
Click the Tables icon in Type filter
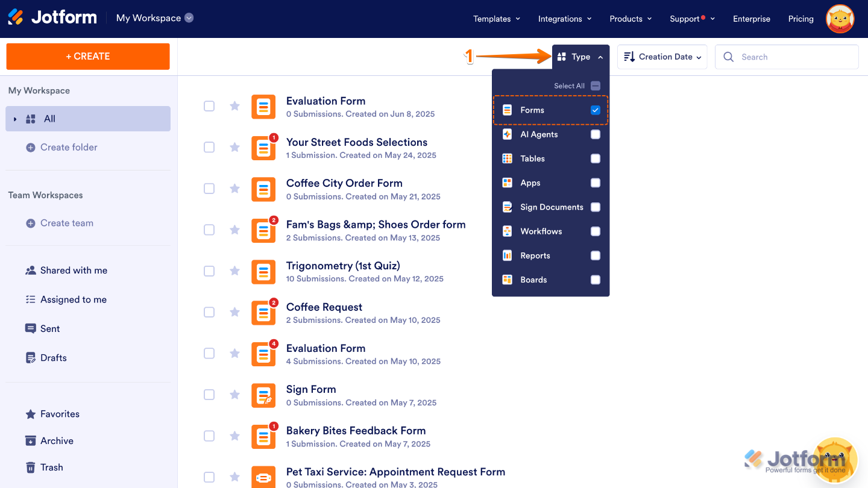click(x=507, y=158)
